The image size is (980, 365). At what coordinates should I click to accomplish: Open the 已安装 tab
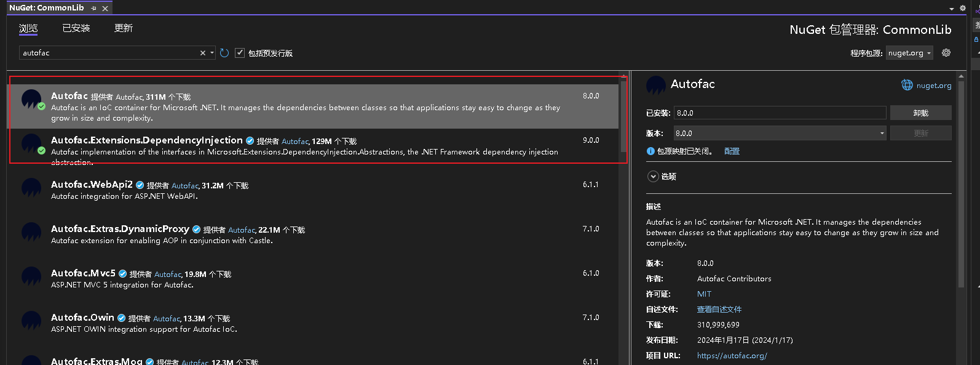tap(76, 28)
